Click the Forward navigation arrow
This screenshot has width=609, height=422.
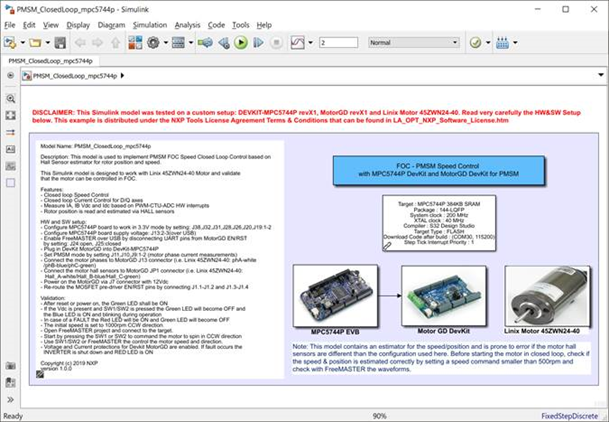tap(97, 43)
